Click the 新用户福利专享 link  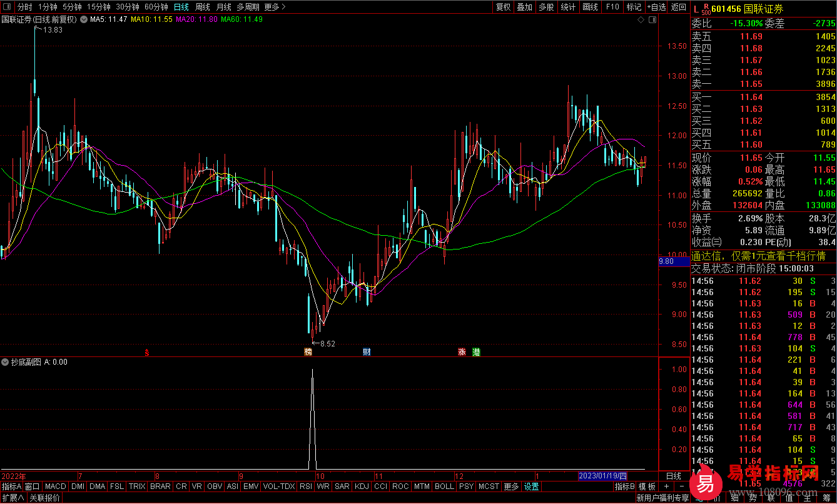[662, 498]
